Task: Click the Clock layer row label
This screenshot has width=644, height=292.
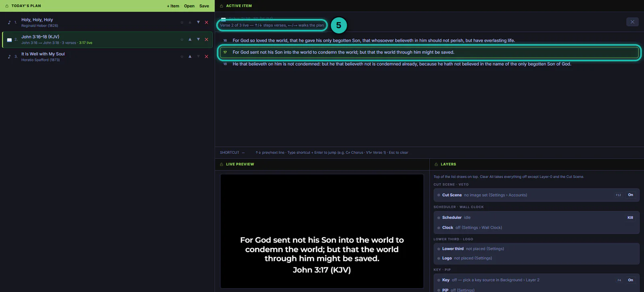Action: coord(448,228)
